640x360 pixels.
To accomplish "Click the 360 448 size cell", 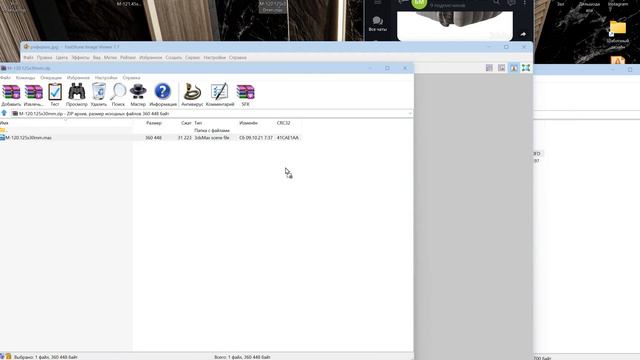I will (153, 138).
